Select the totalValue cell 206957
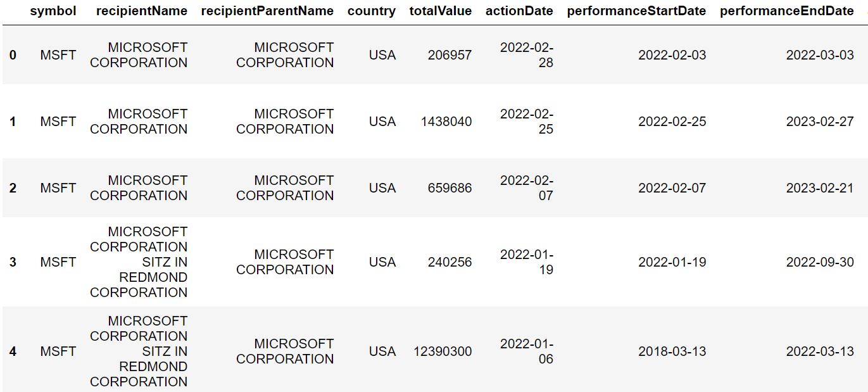The image size is (868, 392). [450, 55]
